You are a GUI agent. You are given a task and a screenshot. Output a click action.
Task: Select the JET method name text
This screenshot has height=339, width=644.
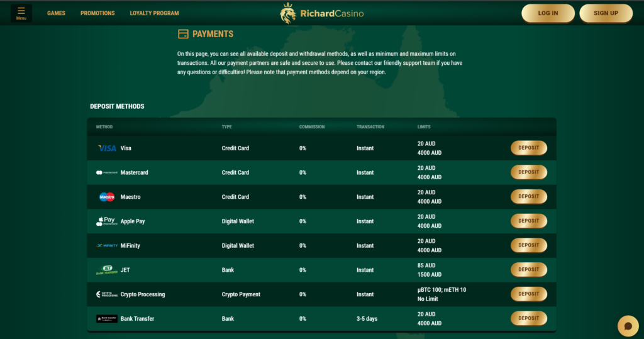tap(125, 270)
